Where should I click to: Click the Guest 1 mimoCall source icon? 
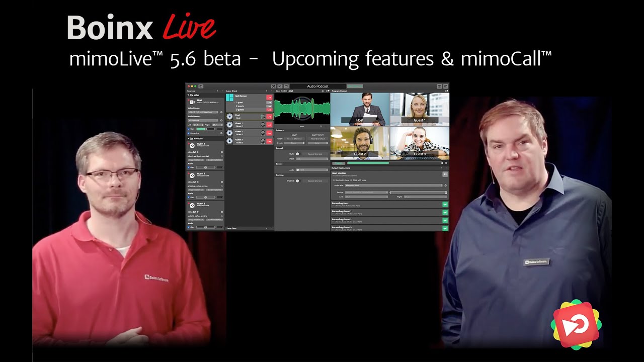[192, 146]
